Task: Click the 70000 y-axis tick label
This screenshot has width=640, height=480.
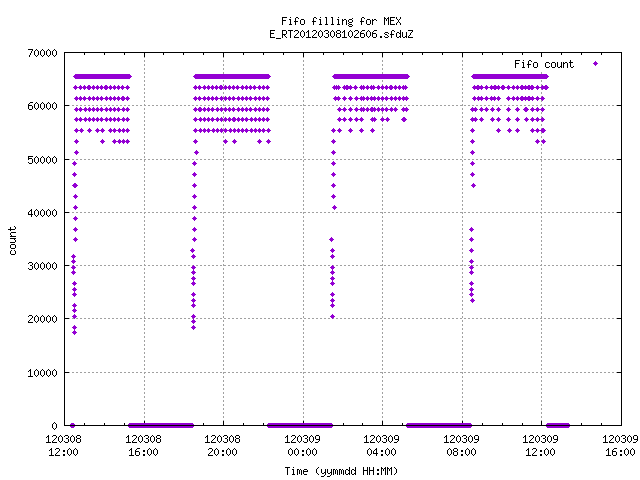Action: [42, 53]
